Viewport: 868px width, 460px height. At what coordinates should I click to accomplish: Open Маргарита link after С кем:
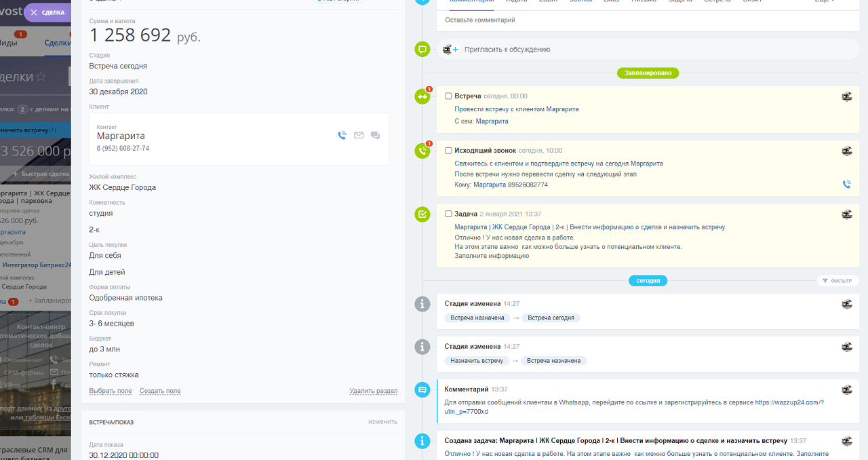click(x=492, y=121)
